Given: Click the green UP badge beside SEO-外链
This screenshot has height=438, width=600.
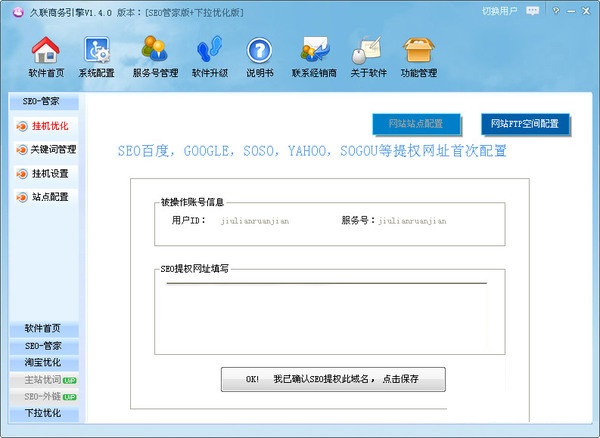Looking at the screenshot, I should coord(70,397).
